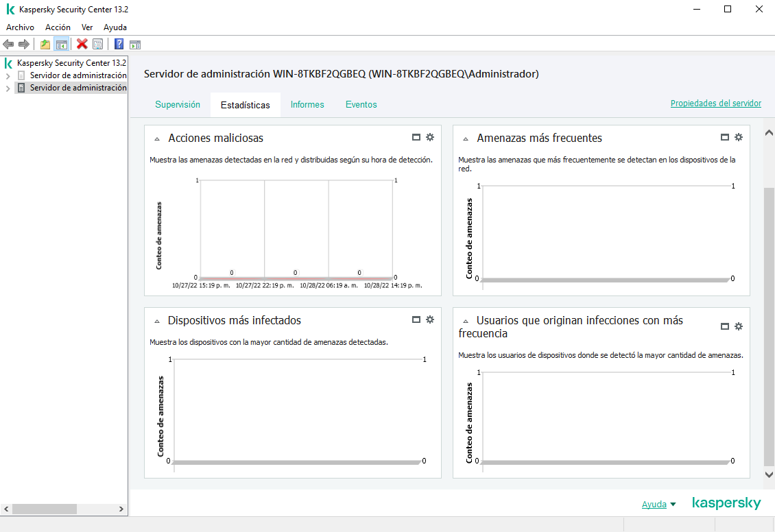Click the statistics pane vertical scrollbar thumb
The image size is (775, 532).
[x=769, y=327]
